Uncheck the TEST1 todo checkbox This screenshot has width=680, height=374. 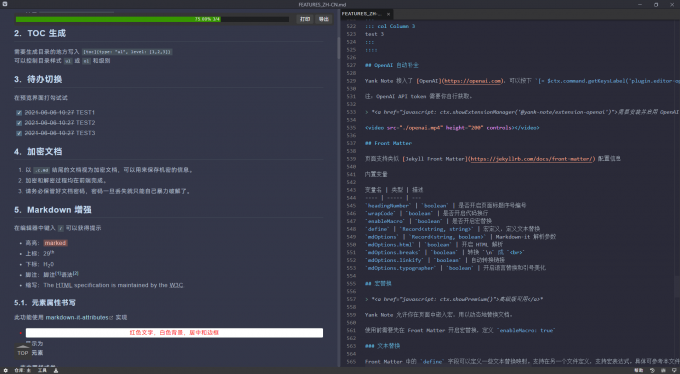click(19, 113)
